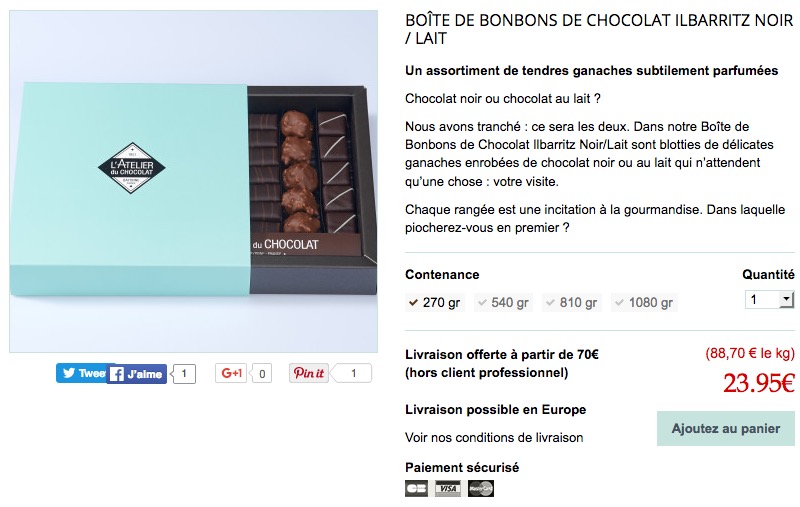The image size is (800, 507).
Task: Click the Facebook like count bubble
Action: click(x=184, y=374)
